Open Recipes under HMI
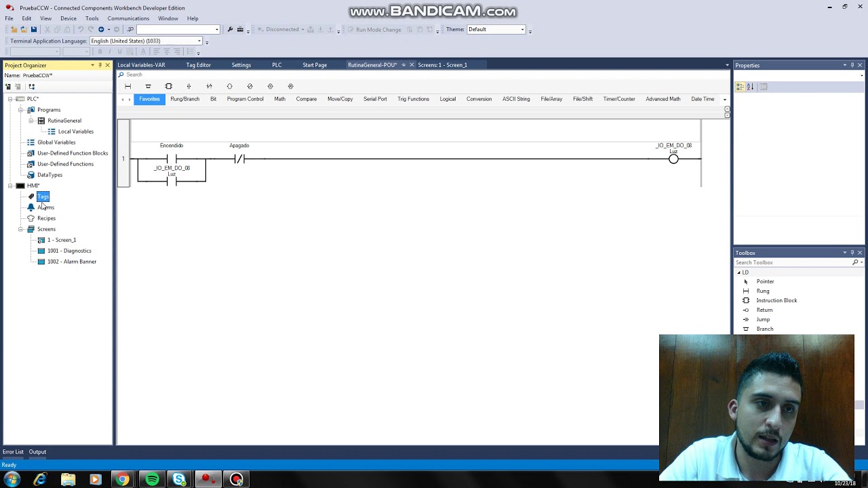The image size is (868, 488). pos(46,218)
